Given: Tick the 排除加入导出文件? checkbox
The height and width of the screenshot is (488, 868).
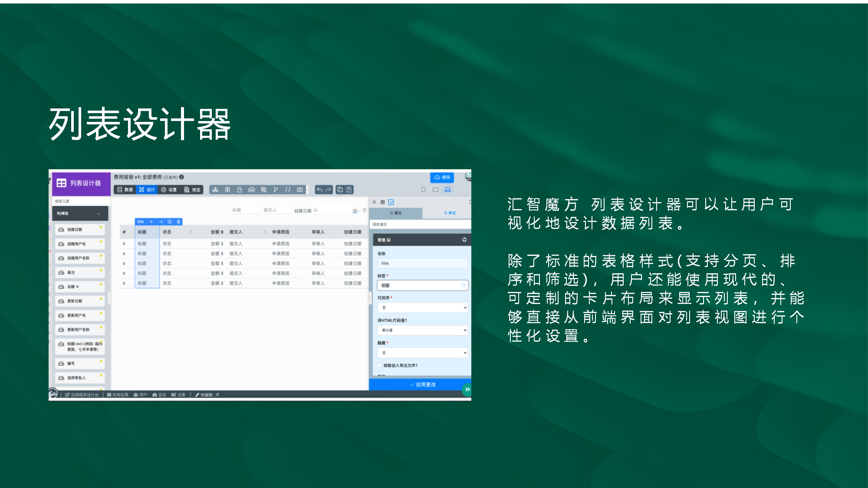Looking at the screenshot, I should tap(379, 365).
